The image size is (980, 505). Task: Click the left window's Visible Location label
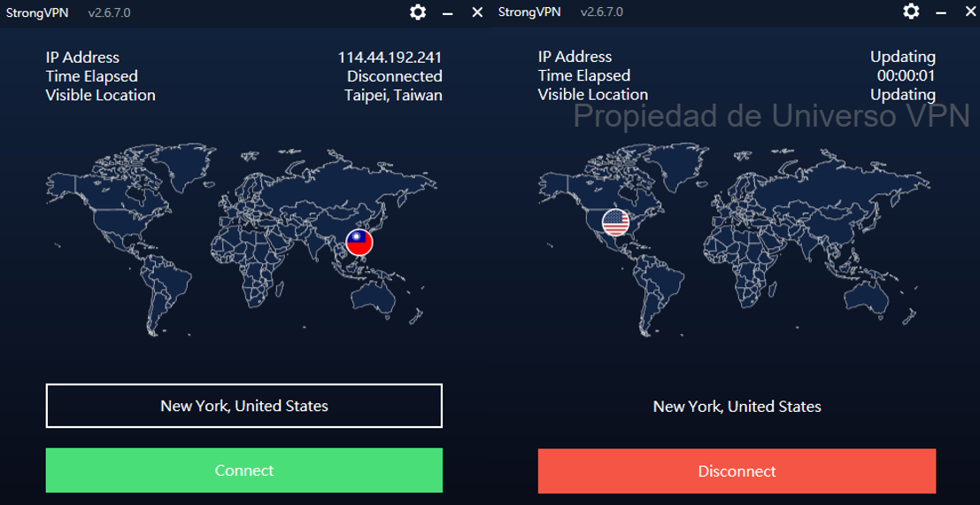pos(101,95)
